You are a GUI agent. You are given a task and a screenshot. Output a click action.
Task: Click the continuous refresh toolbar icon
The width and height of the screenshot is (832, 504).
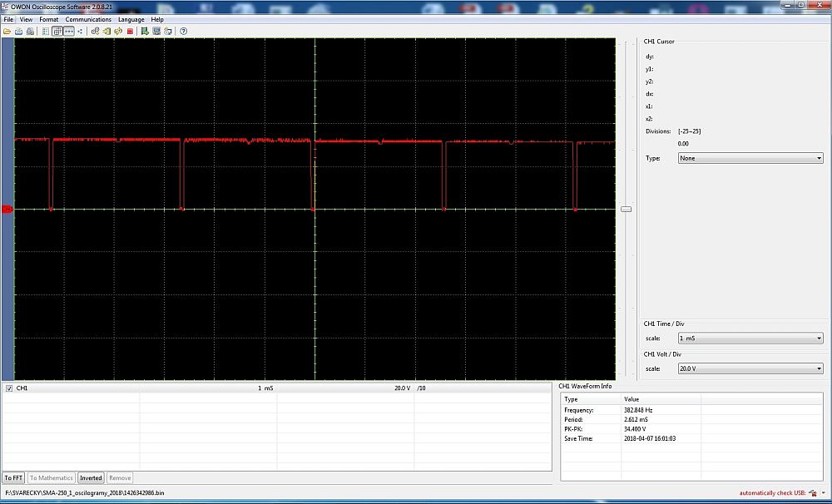click(x=118, y=32)
